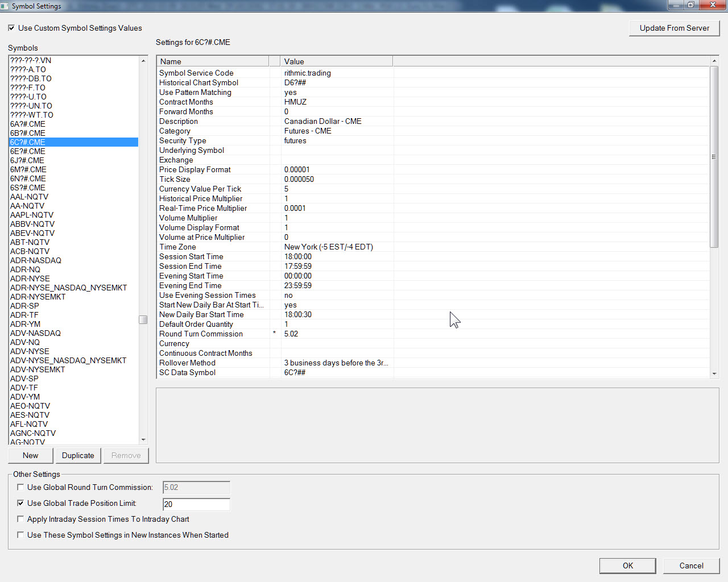Click the Rollover Method value
The height and width of the screenshot is (582, 728).
click(x=336, y=363)
